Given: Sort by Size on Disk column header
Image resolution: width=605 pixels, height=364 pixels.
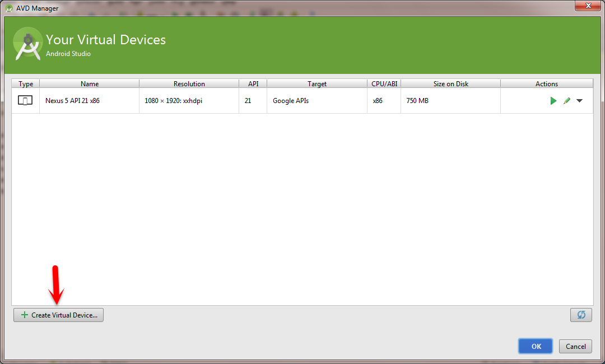Looking at the screenshot, I should (x=450, y=83).
